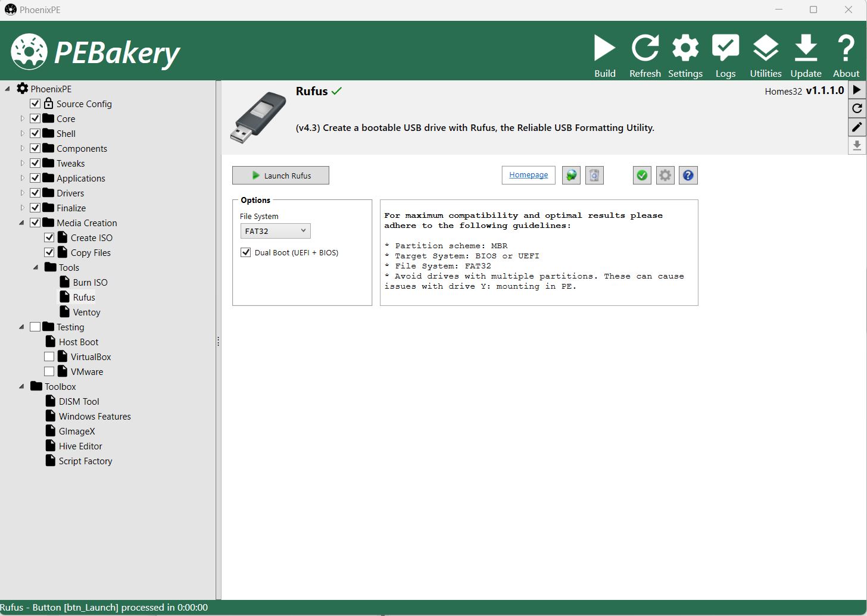Open the File System FAT32 dropdown
867x616 pixels.
point(275,231)
